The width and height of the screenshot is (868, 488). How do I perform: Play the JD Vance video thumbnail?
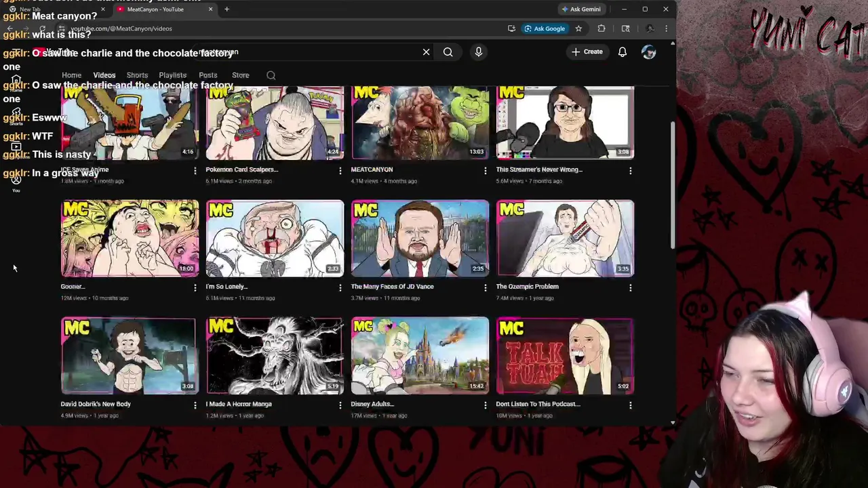coord(420,238)
